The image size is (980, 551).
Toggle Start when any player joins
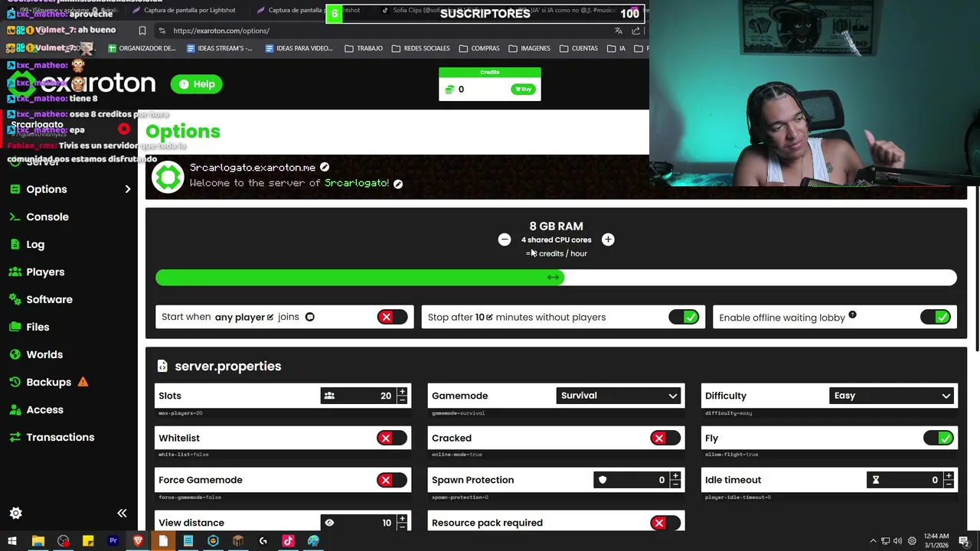click(392, 317)
